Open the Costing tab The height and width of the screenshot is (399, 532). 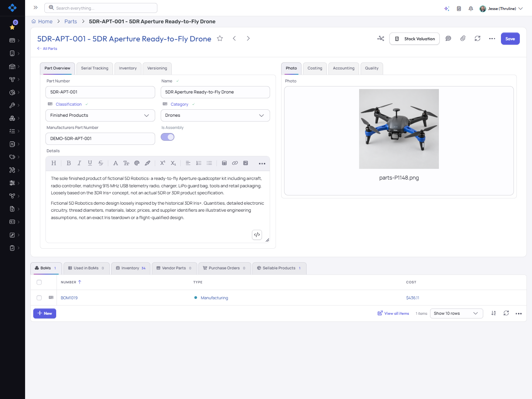[x=315, y=68]
